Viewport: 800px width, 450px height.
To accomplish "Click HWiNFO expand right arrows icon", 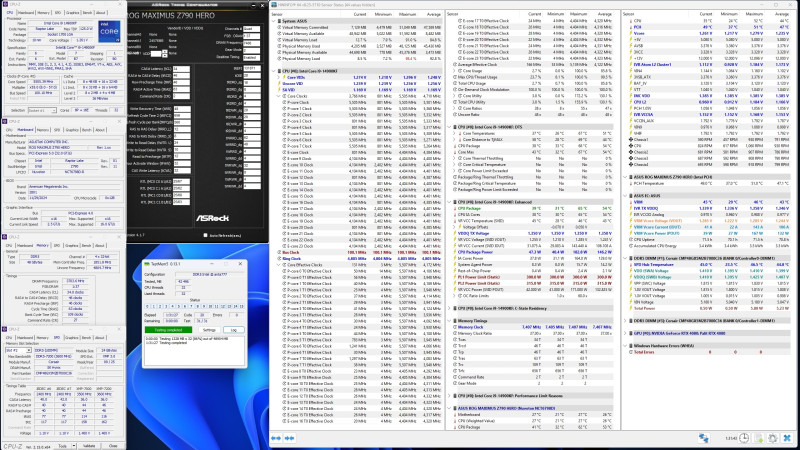I will [x=289, y=438].
